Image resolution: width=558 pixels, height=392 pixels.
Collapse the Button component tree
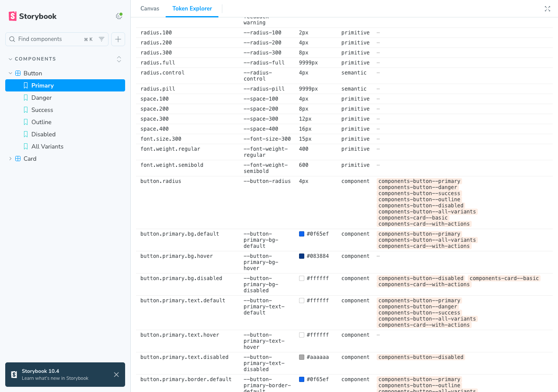tap(10, 73)
